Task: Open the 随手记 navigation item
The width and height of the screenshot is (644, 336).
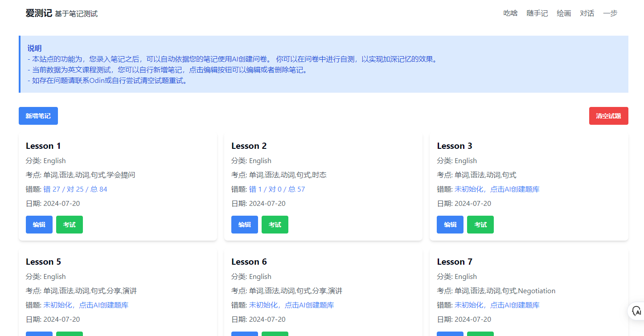Action: (537, 13)
